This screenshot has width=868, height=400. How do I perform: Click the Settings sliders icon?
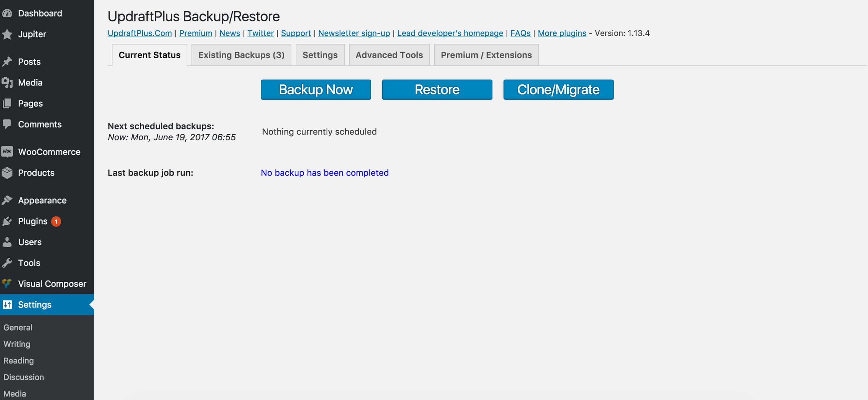pyautogui.click(x=7, y=305)
